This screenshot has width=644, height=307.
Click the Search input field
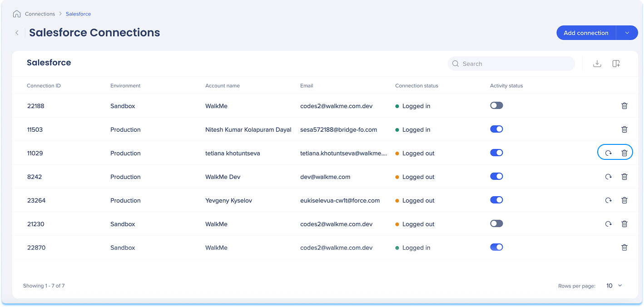click(515, 64)
